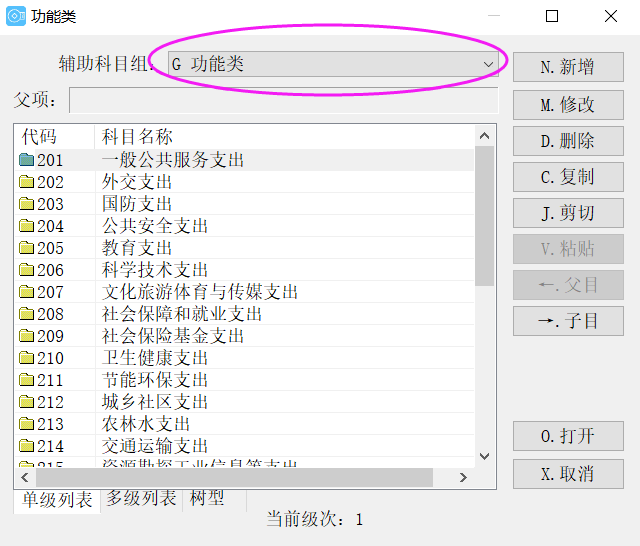Click the J.剪切 button
Screen dimensions: 640x546
click(568, 213)
